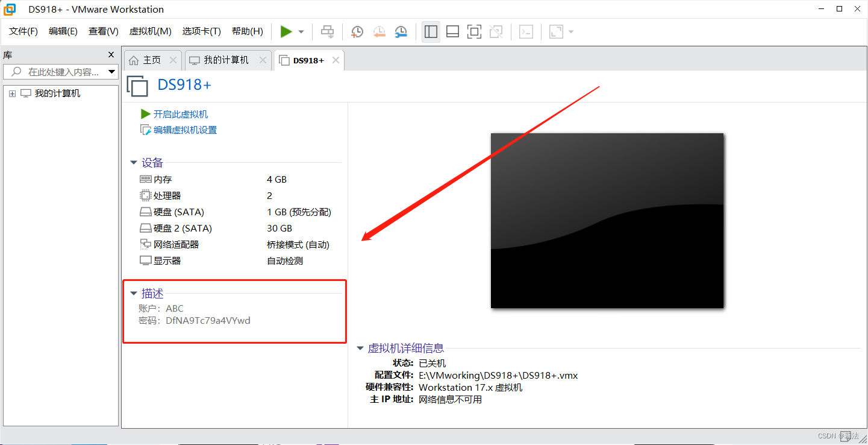Enter full screen mode icon
Screen dimensions: 868x445
(474, 31)
